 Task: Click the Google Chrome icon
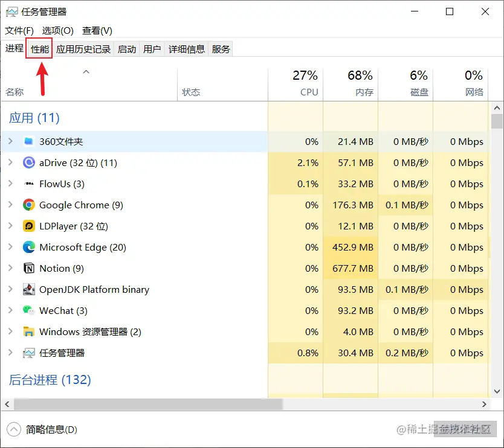[28, 205]
